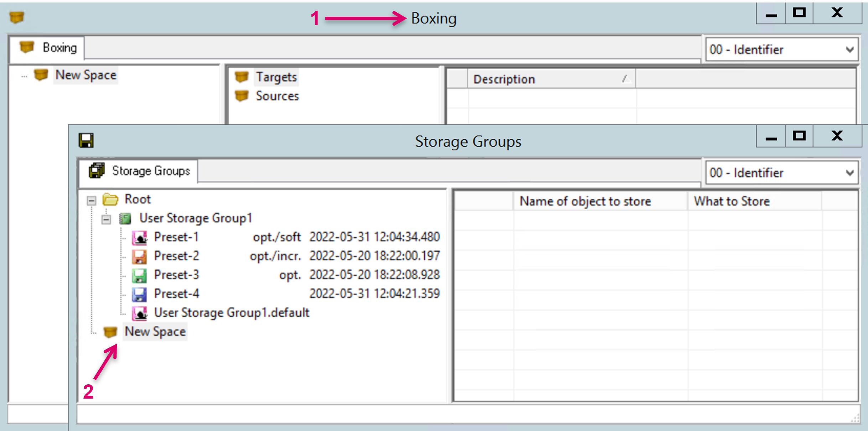Select Targets in the Boxing list
Viewport: 868px width, 431px height.
276,77
